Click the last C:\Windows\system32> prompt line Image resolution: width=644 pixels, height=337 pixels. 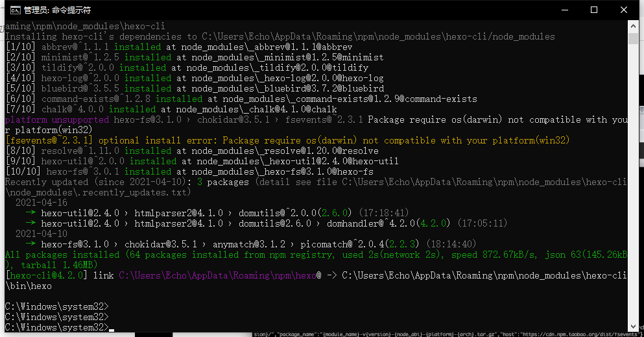[x=57, y=327]
